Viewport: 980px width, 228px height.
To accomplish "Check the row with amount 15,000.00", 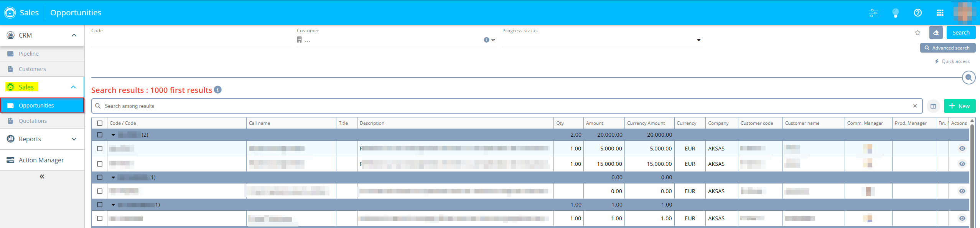I will pyautogui.click(x=100, y=164).
